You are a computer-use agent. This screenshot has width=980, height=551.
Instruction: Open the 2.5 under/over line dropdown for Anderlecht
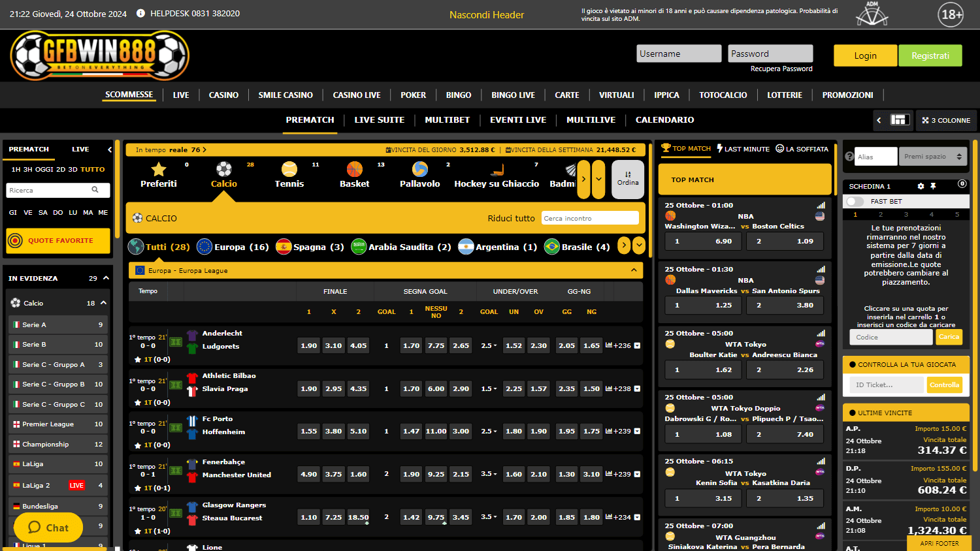pyautogui.click(x=489, y=345)
